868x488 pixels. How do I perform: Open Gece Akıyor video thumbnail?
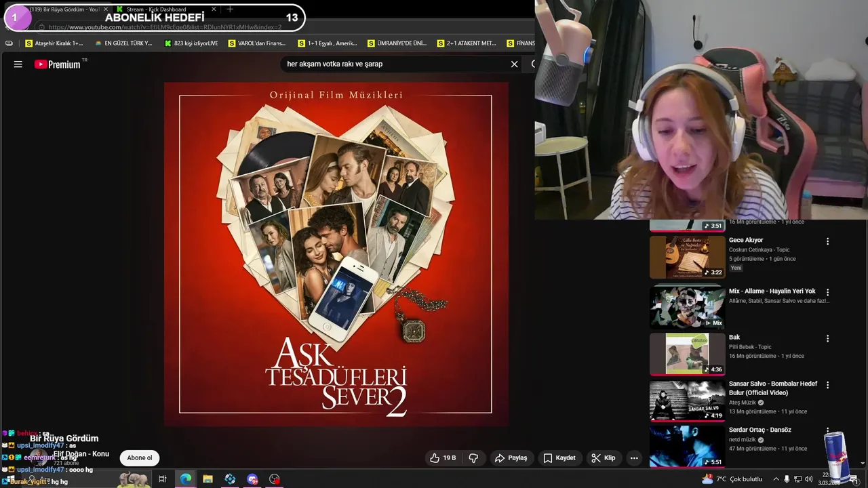point(688,257)
